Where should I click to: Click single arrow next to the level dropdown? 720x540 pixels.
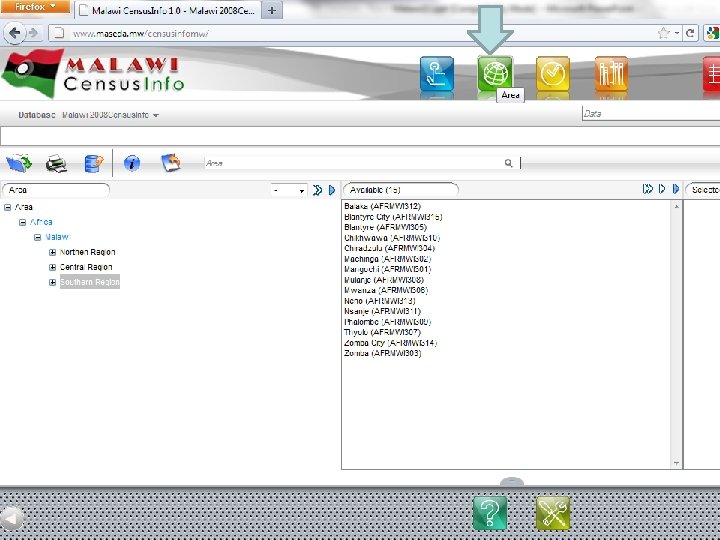click(332, 190)
